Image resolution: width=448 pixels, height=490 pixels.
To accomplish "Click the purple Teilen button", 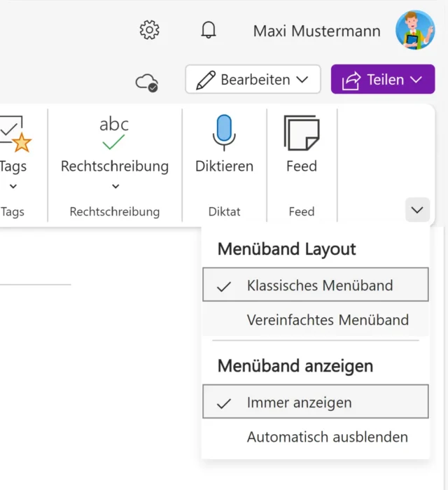I will point(383,80).
